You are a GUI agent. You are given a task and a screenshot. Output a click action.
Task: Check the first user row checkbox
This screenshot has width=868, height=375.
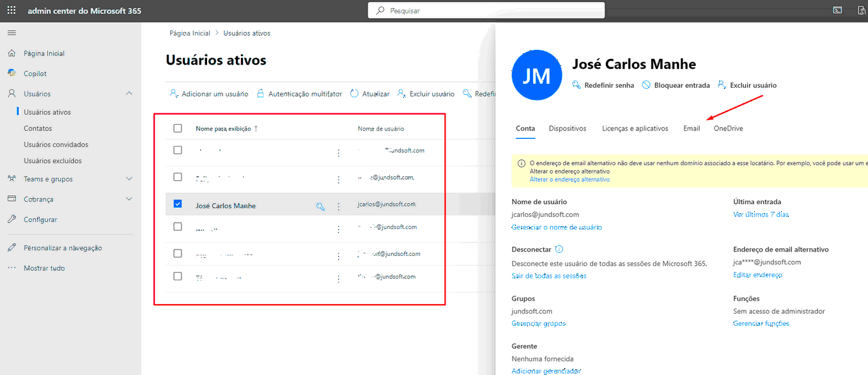click(x=178, y=150)
